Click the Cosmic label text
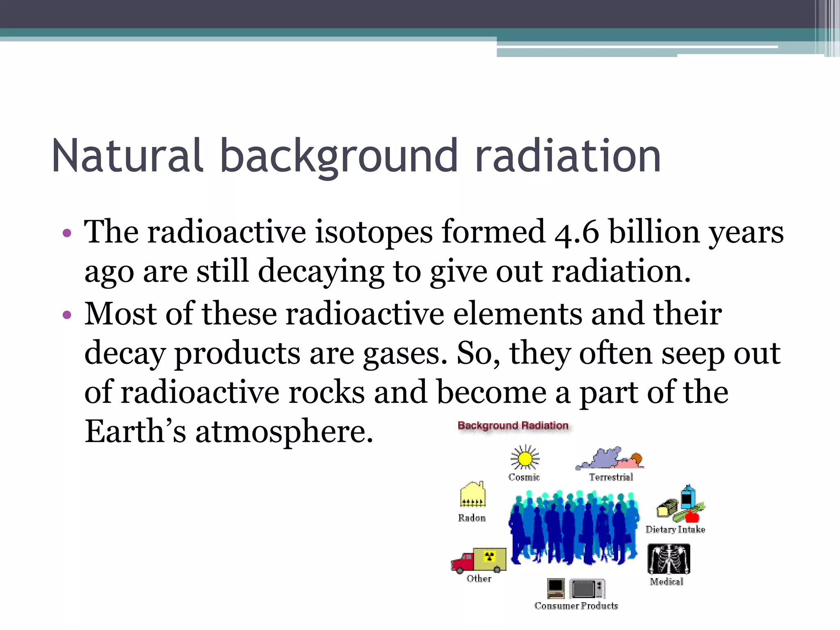Image resolution: width=840 pixels, height=630 pixels. pyautogui.click(x=524, y=477)
